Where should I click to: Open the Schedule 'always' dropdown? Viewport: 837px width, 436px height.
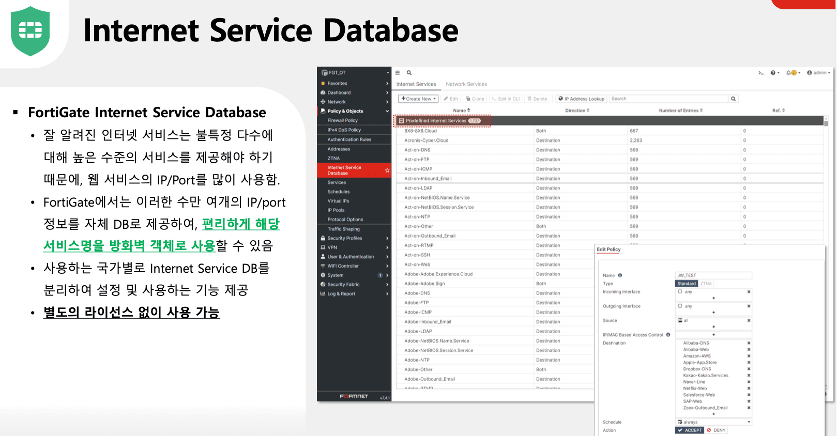tap(714, 422)
